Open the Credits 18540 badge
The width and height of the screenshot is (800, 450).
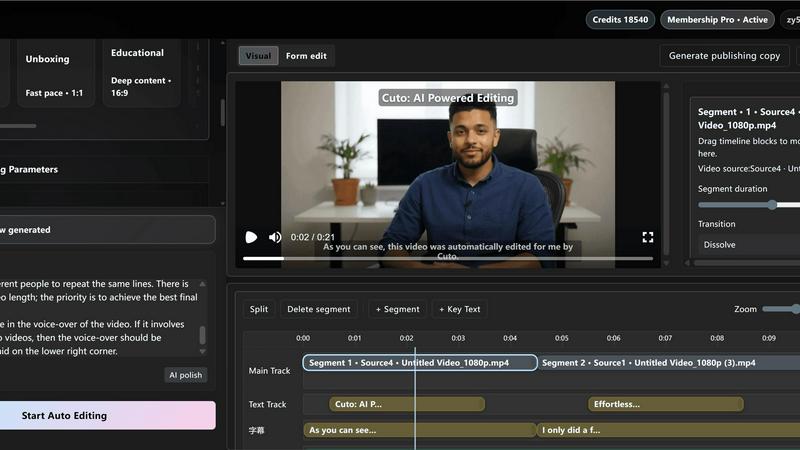[620, 20]
